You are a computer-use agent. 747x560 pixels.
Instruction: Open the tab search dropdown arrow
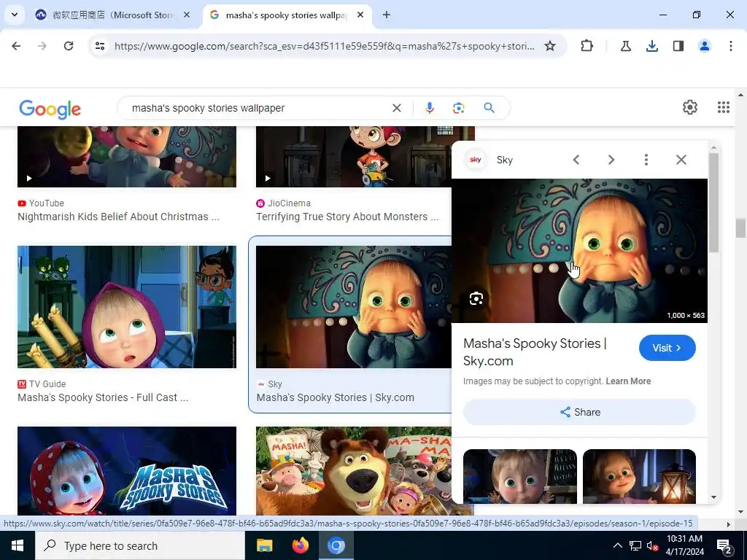point(15,15)
